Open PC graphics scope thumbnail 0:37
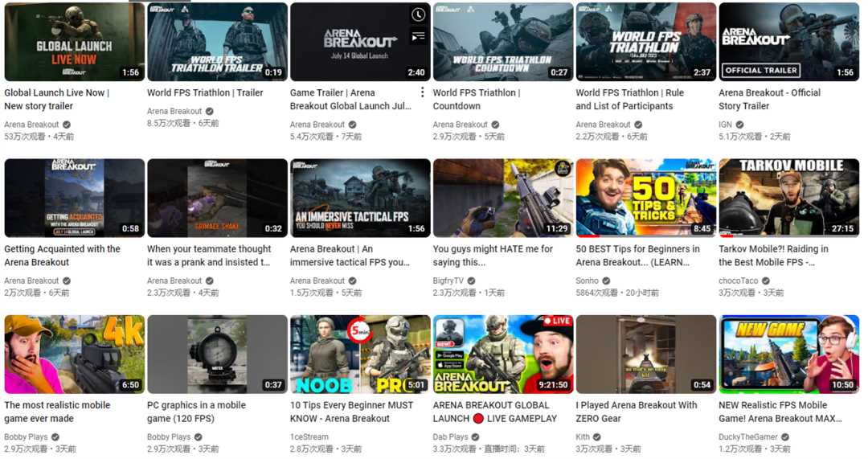Viewport: 868px width, 459px height. click(217, 354)
